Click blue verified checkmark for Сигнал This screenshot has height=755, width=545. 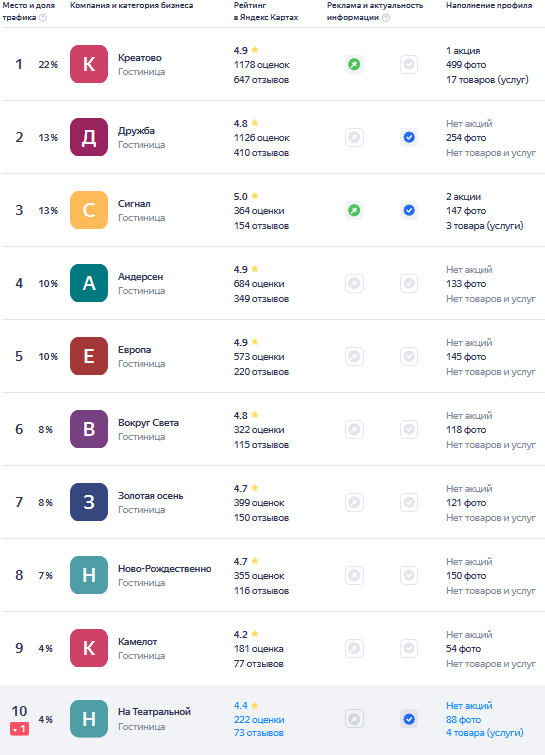pyautogui.click(x=409, y=210)
